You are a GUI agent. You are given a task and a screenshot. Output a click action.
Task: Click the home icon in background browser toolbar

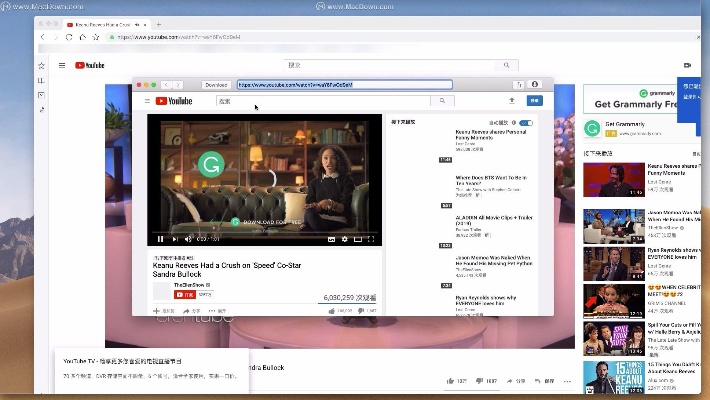[x=82, y=37]
